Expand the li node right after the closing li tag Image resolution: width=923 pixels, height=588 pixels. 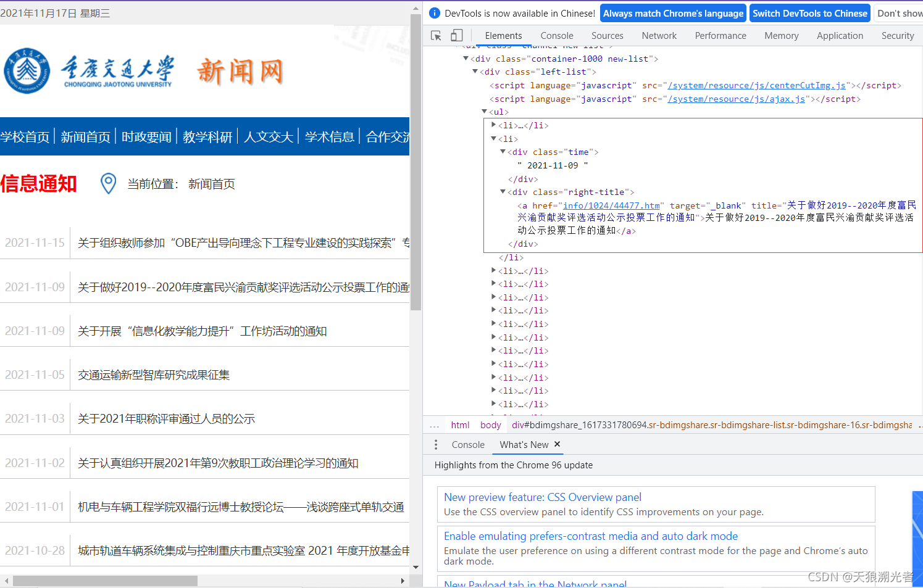click(493, 271)
